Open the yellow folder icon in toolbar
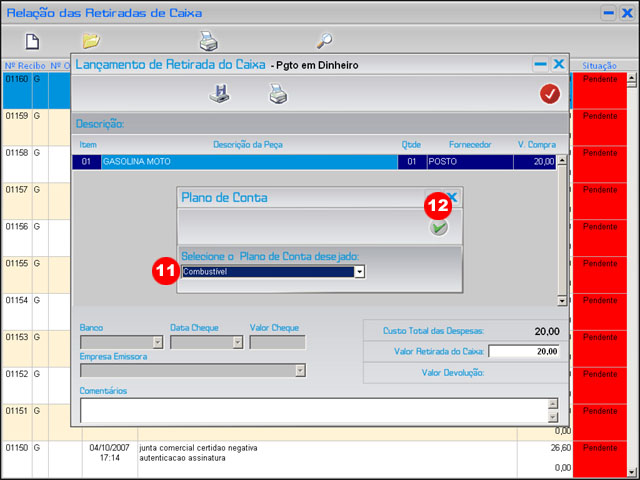Viewport: 640px width, 480px height. pos(91,41)
